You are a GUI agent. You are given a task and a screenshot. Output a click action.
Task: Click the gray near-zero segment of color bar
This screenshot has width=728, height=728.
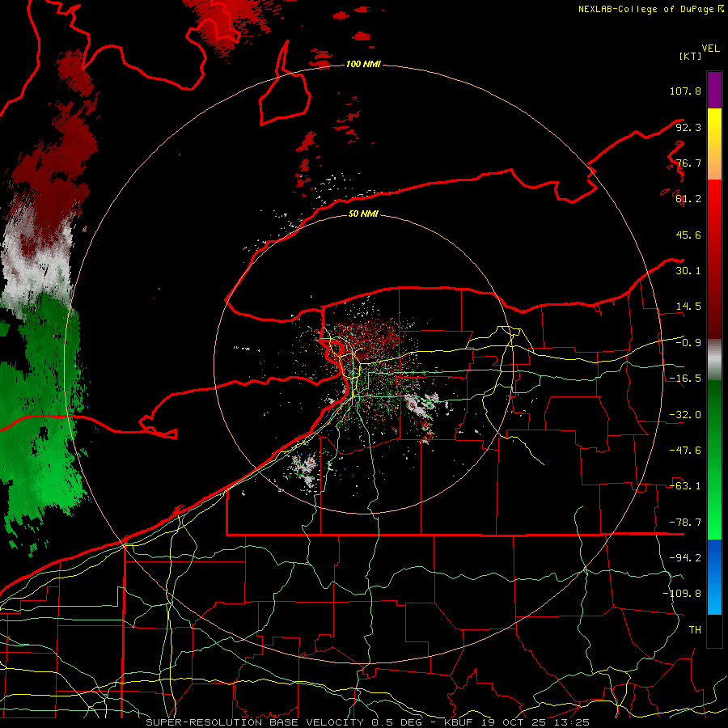[714, 360]
